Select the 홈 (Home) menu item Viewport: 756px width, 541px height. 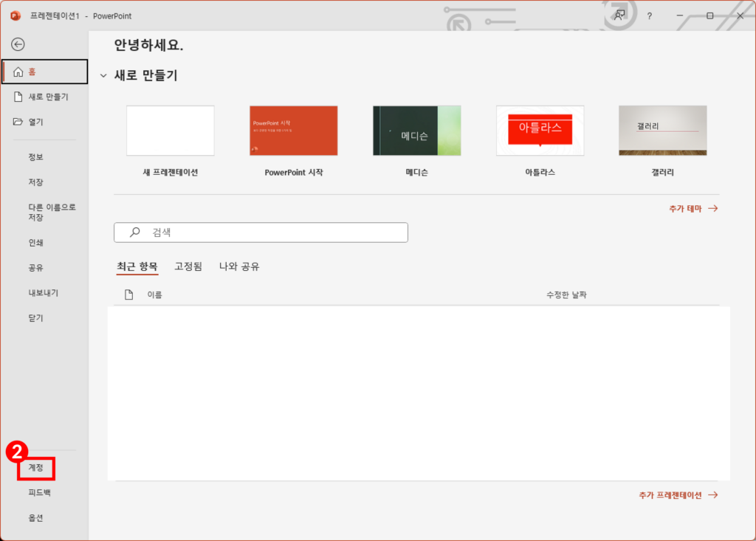pos(45,72)
